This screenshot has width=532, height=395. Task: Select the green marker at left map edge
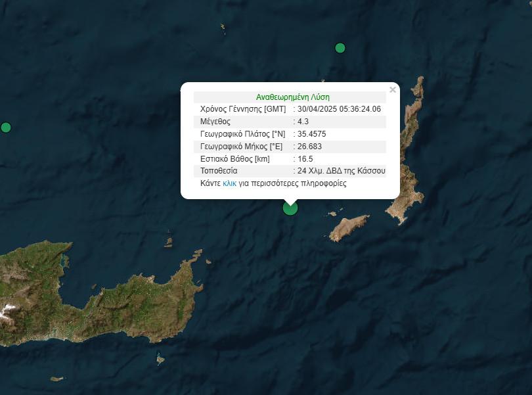point(6,128)
